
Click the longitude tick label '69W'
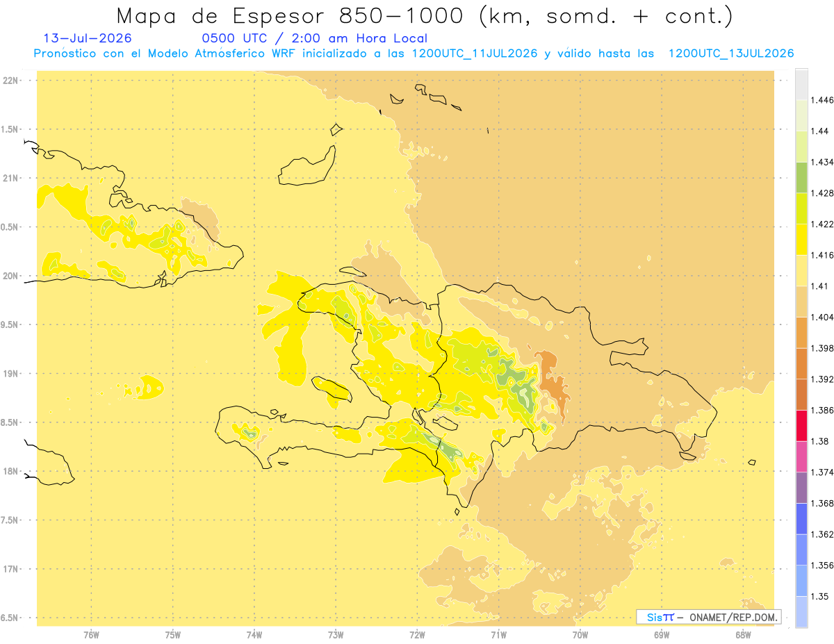pos(662,635)
